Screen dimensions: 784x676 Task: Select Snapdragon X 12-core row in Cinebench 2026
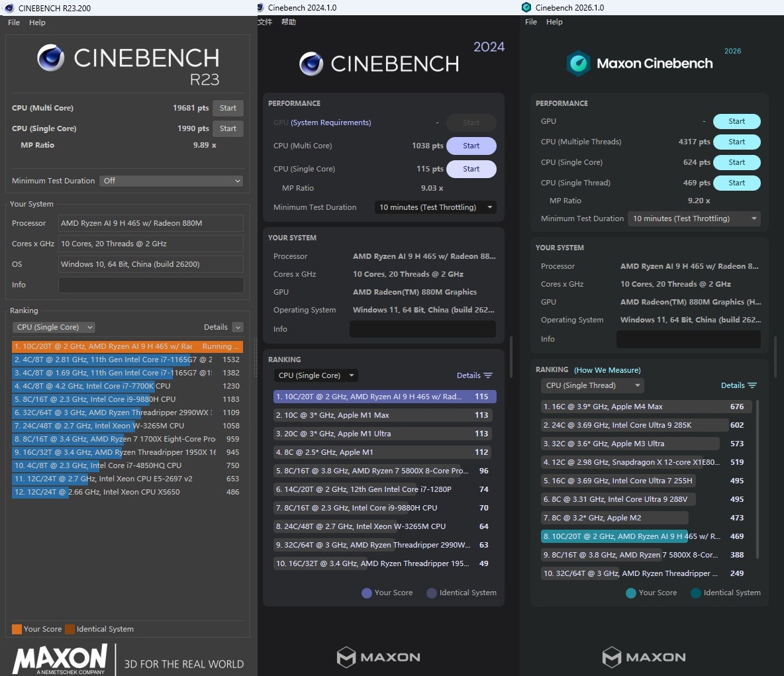click(646, 462)
